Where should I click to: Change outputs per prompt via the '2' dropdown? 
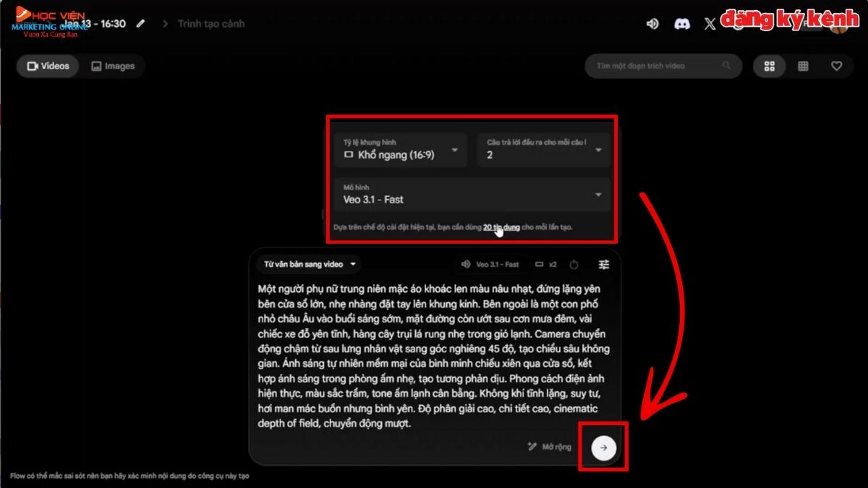pos(542,150)
